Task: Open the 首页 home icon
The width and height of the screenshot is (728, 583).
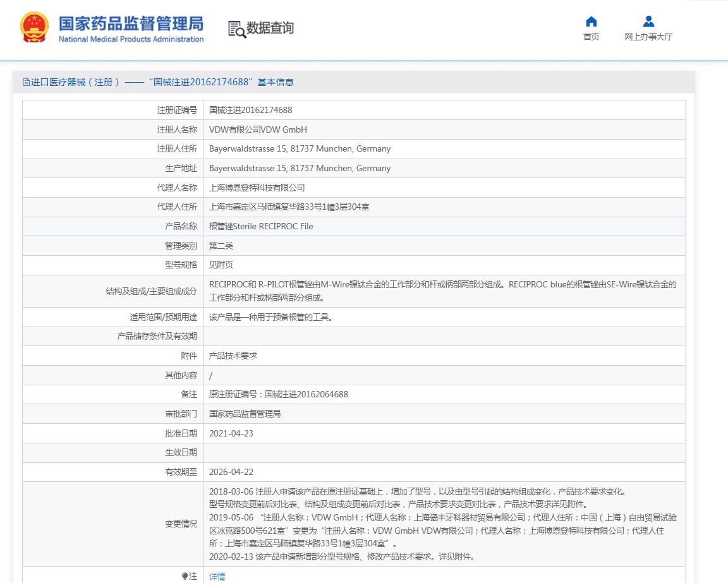Action: click(x=591, y=21)
